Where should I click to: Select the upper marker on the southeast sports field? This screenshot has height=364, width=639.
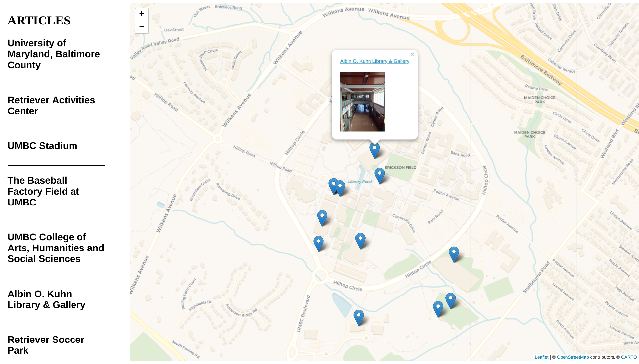tap(451, 301)
